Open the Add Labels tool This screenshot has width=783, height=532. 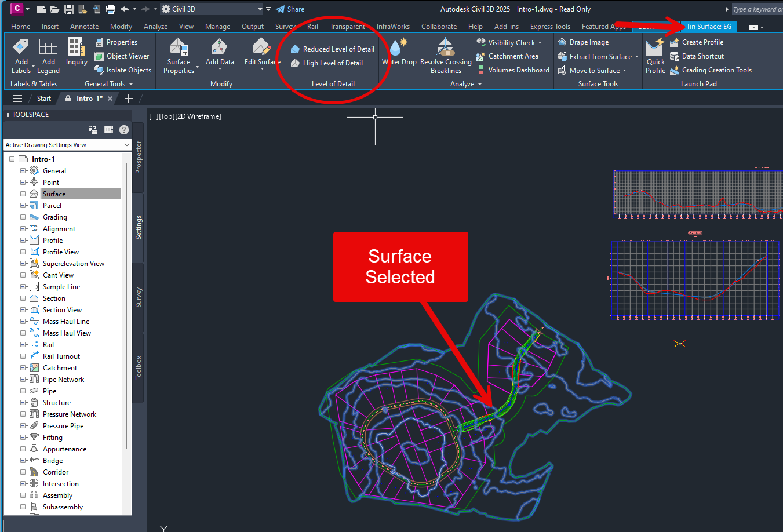click(21, 56)
